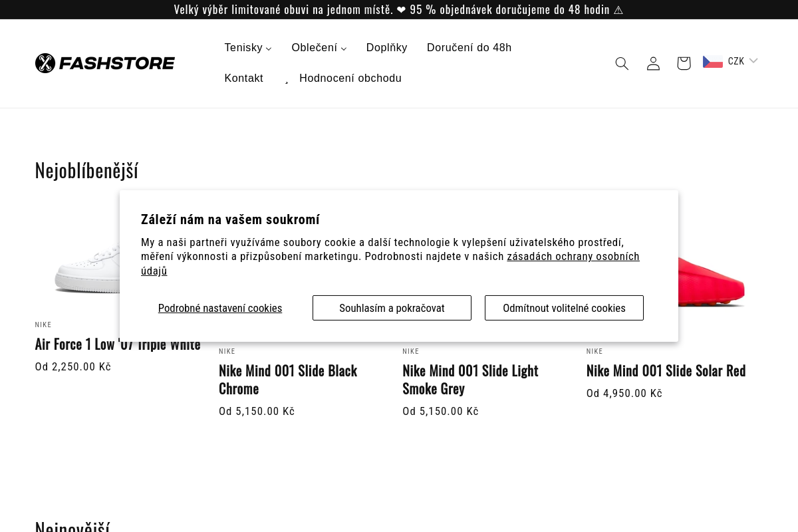
Task: Click the price Od 2,250.00 Kč
Action: tap(73, 367)
